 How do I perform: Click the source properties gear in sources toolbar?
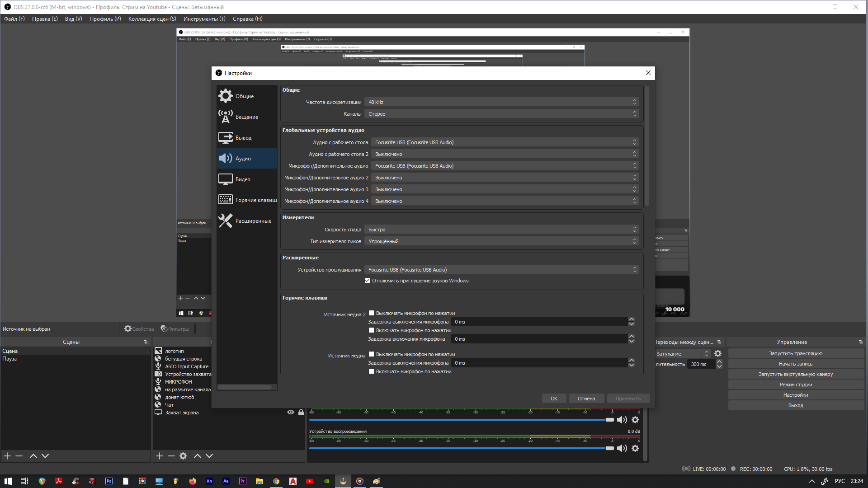(183, 456)
